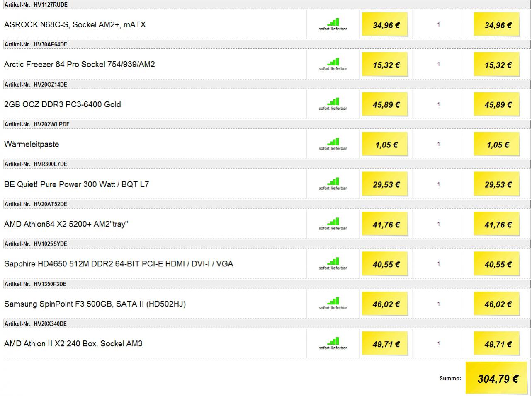Select article number HV20AT52DE
This screenshot has width=532, height=396.
point(51,204)
